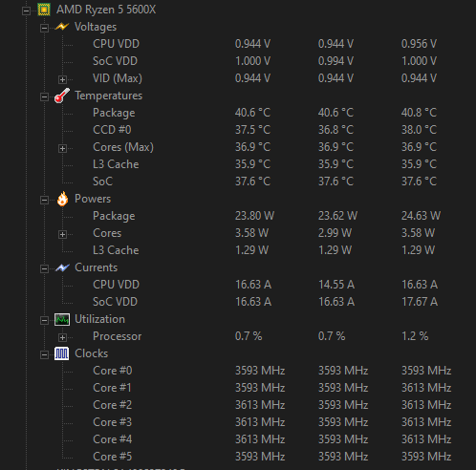
Task: Select the SoC VDD voltage row
Action: click(115, 61)
